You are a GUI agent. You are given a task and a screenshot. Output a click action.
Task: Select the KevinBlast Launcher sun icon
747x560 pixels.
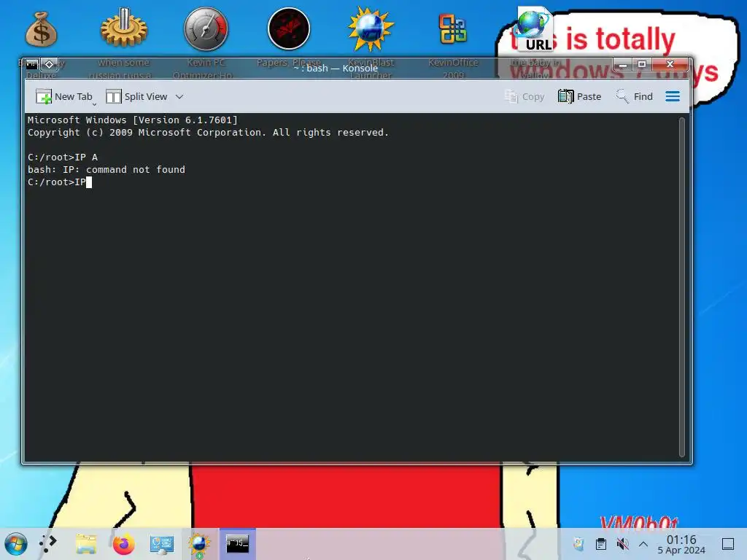(371, 28)
